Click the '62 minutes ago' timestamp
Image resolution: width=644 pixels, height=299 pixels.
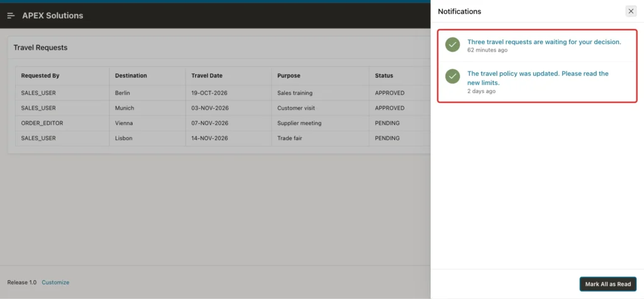[487, 50]
